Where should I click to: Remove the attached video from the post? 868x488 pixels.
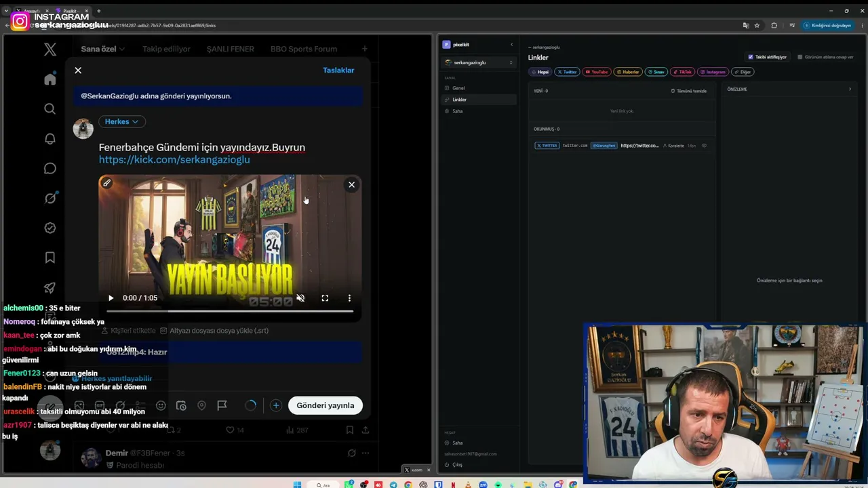351,184
